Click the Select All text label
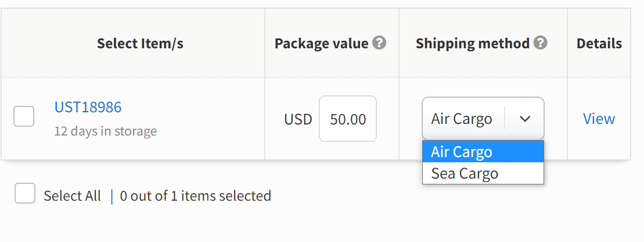This screenshot has height=242, width=644. coord(72,196)
